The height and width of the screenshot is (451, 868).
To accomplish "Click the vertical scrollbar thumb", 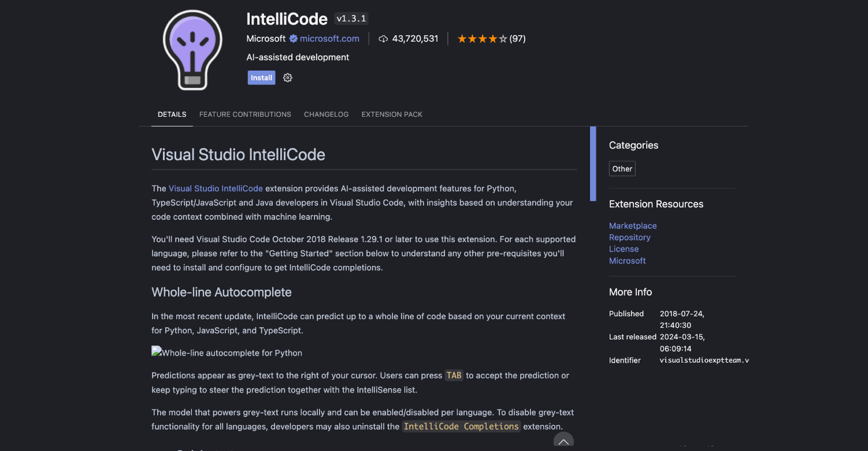I will tap(593, 164).
